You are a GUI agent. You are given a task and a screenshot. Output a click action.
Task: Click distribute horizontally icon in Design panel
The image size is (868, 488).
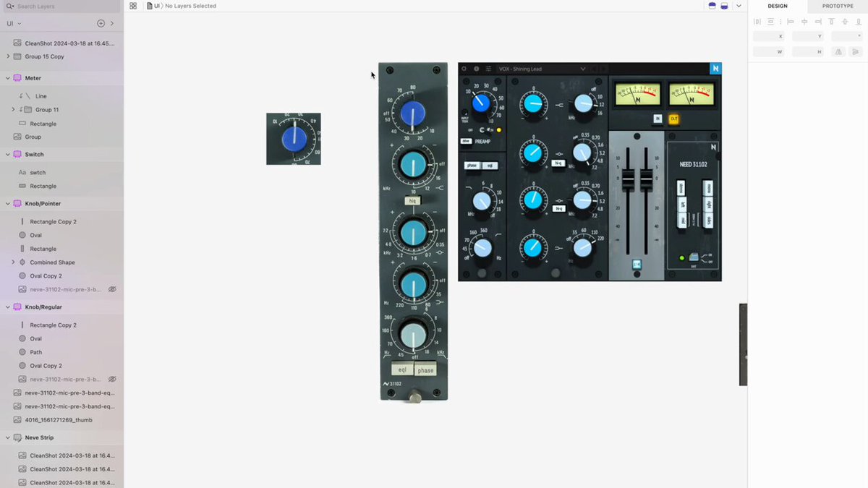coord(757,22)
